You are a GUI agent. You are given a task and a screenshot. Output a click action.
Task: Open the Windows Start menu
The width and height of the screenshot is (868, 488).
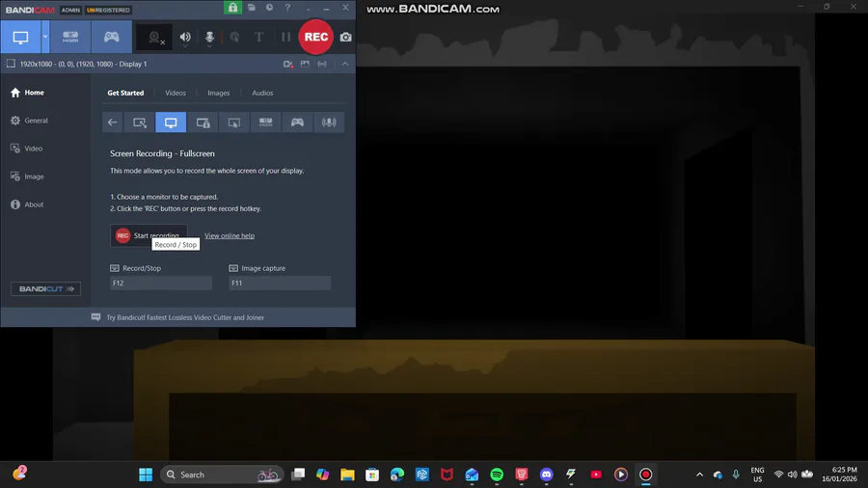coord(146,474)
